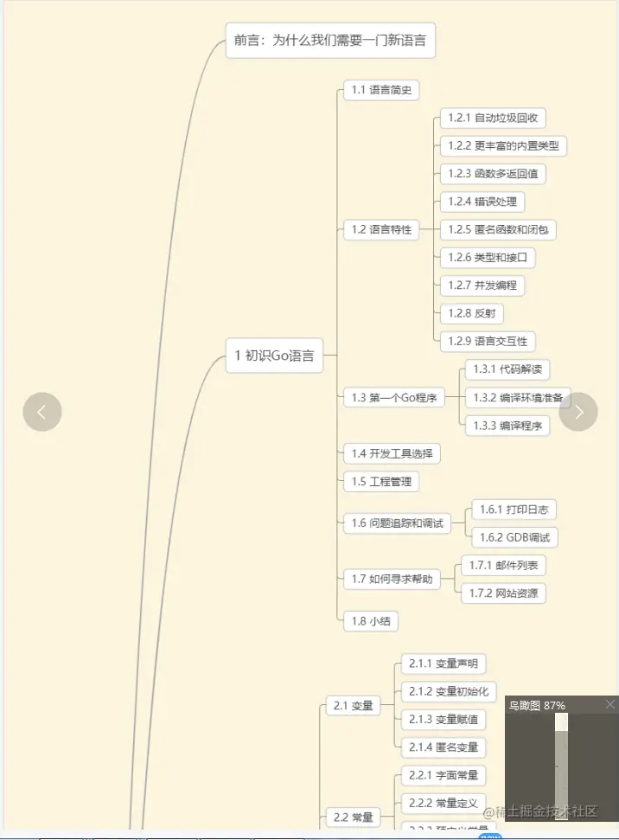This screenshot has height=840, width=619.
Task: Select node 2.1.4 匿名变量
Action: click(444, 747)
